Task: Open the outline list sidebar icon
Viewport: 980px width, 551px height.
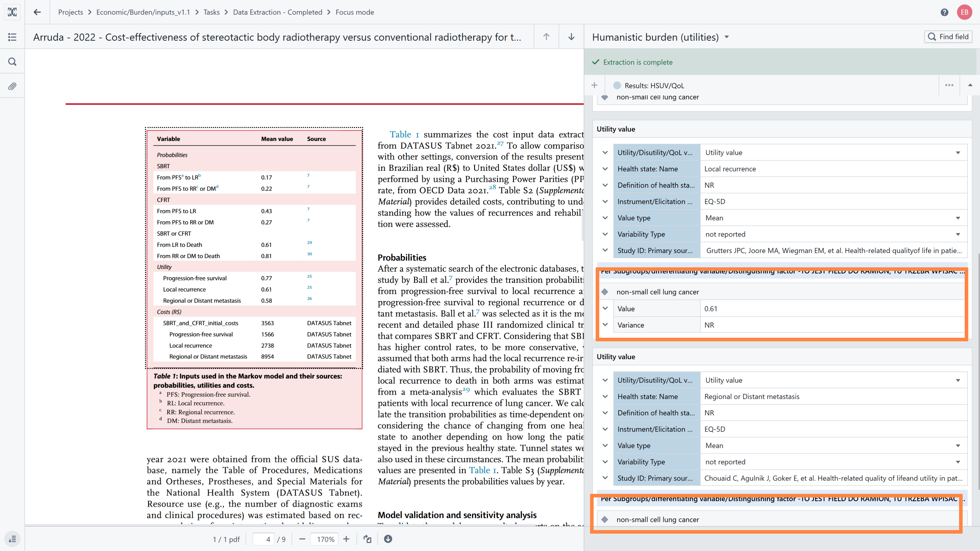Action: [12, 37]
